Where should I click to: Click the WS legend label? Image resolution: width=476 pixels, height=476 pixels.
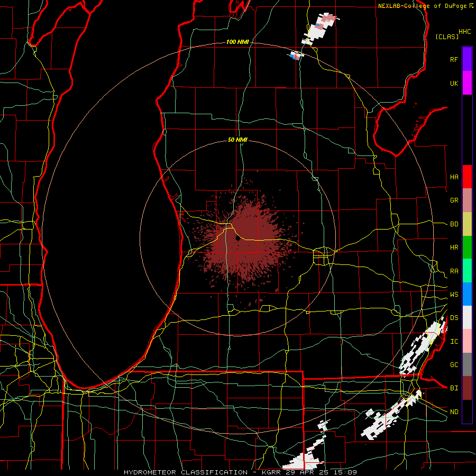[x=454, y=295]
